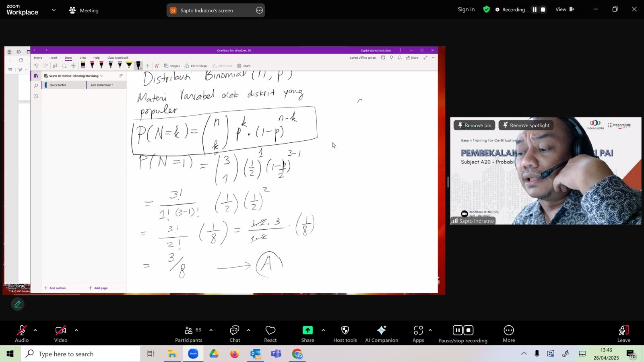The image size is (644, 362).
Task: Turn on the Video camera
Action: [61, 334]
